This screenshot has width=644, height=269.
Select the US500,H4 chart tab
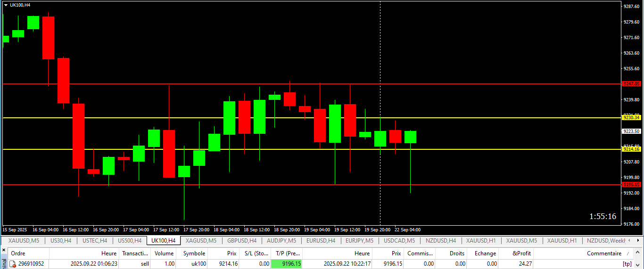click(x=130, y=241)
